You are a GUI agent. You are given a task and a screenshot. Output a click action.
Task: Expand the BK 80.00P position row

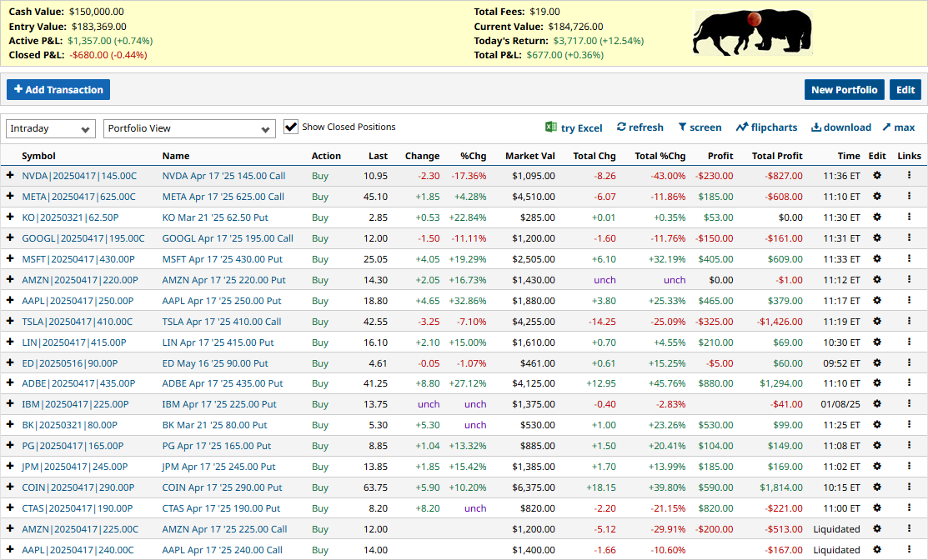[x=10, y=424]
